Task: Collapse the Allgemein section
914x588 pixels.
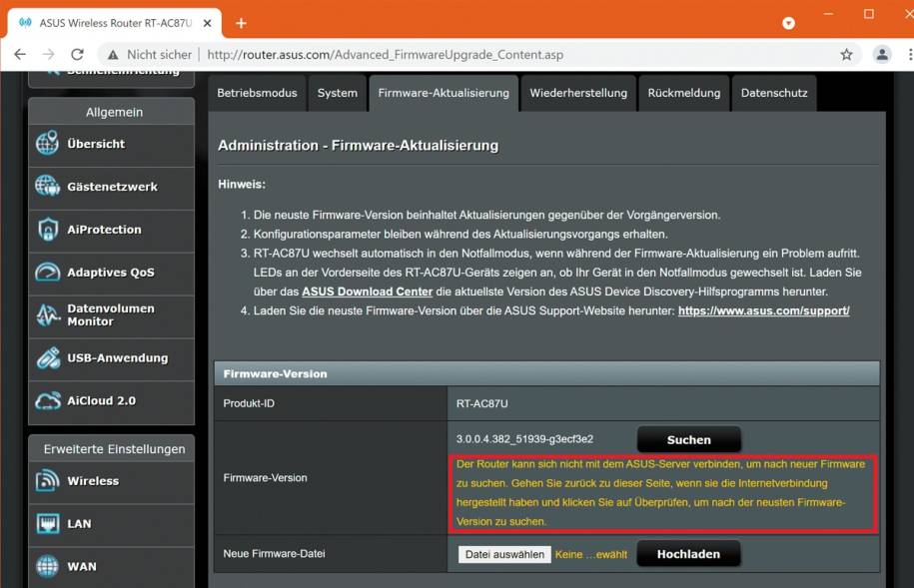Action: [x=111, y=111]
